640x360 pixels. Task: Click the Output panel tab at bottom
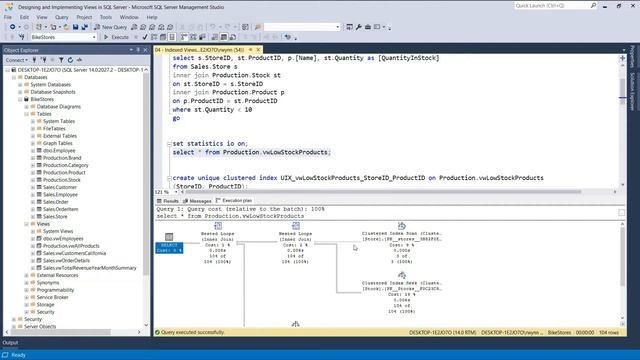click(x=10, y=343)
